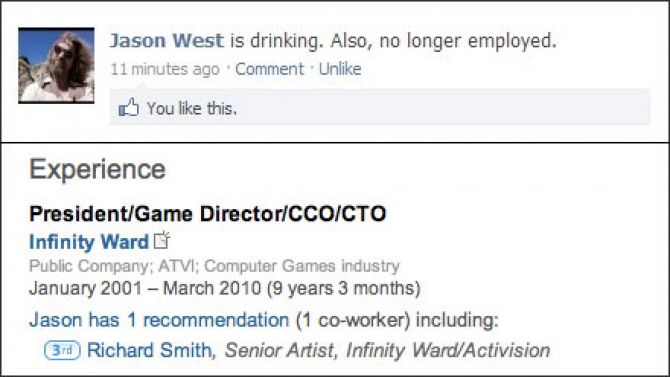Screen dimensions: 670x377
Task: Select the President/Game Director/CCO/CTO job title
Action: [x=208, y=214]
